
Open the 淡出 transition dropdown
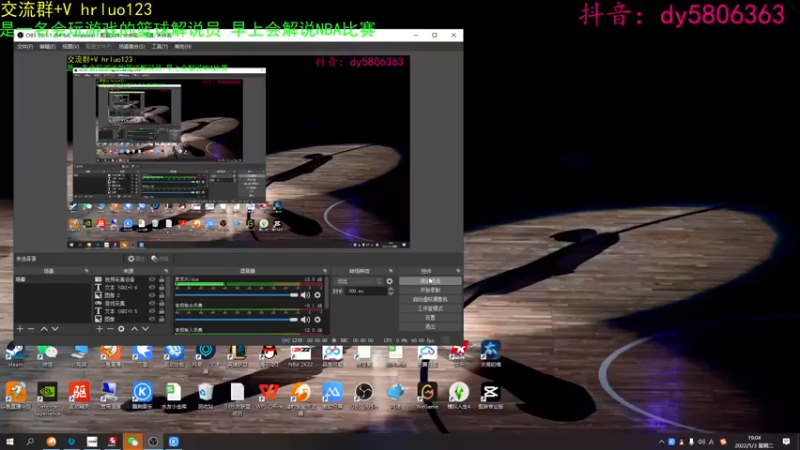click(x=358, y=281)
